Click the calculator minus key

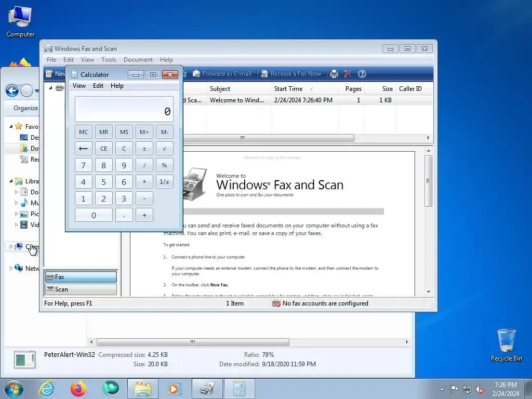(144, 198)
